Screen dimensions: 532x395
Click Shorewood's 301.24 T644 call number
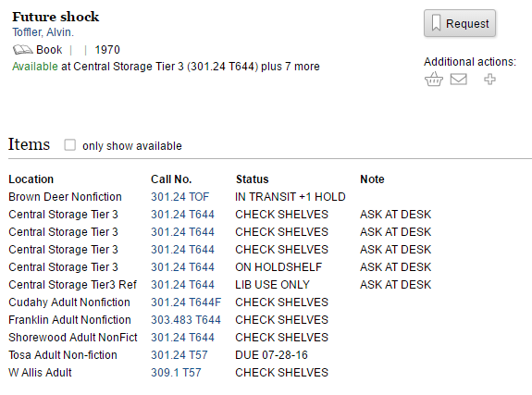(x=182, y=338)
